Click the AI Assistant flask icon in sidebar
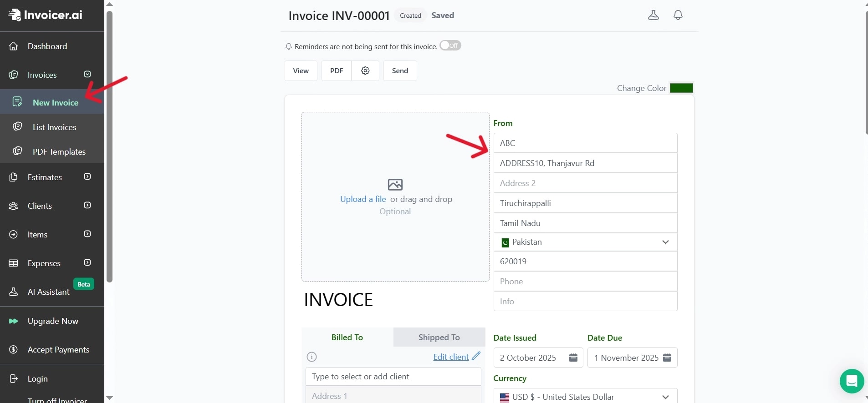The image size is (868, 403). [x=14, y=292]
